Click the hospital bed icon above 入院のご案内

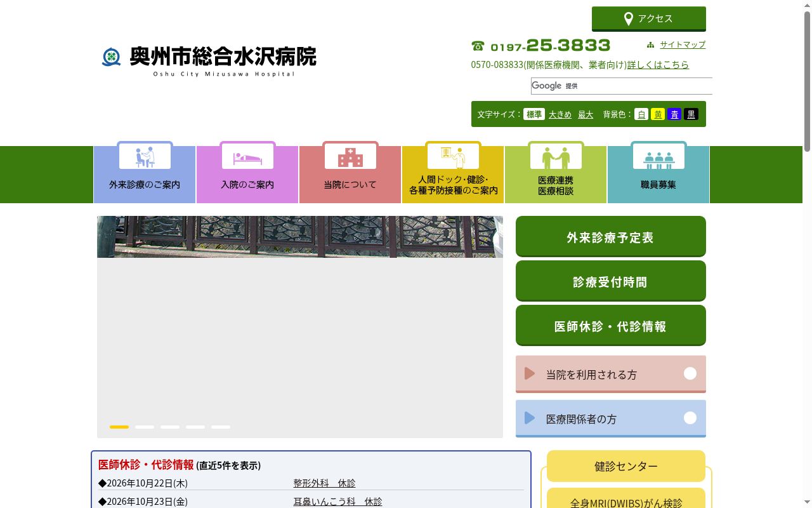tap(247, 157)
